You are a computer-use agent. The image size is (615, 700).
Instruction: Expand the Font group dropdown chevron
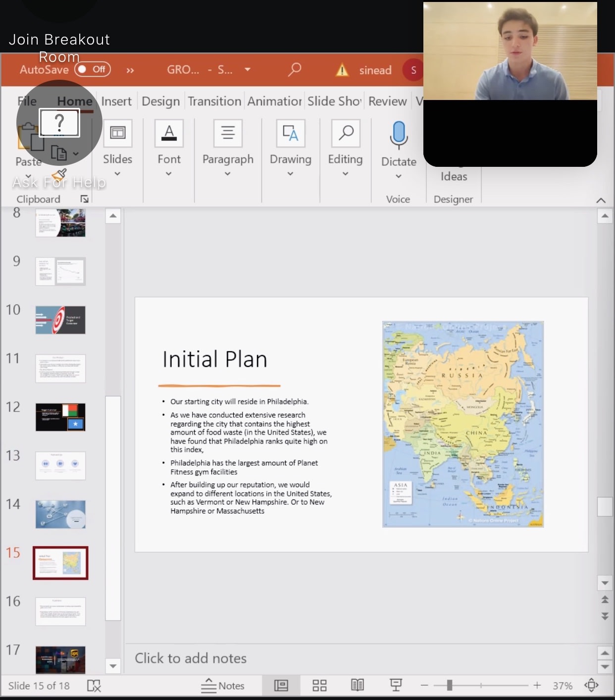(168, 174)
